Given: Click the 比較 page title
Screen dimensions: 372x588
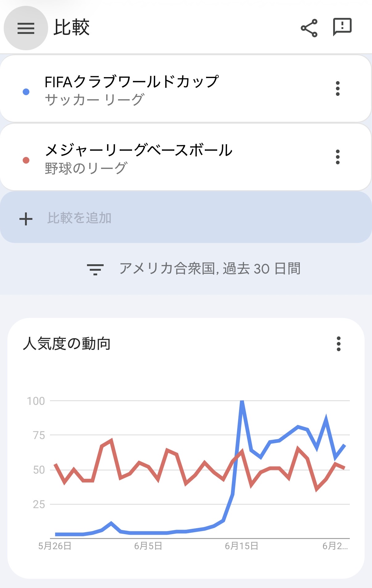Looking at the screenshot, I should coord(72,27).
